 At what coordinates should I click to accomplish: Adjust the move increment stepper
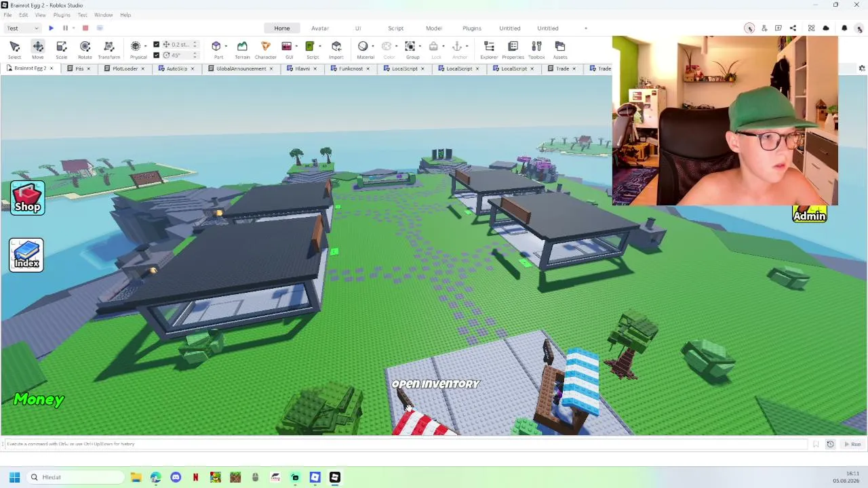click(x=195, y=45)
